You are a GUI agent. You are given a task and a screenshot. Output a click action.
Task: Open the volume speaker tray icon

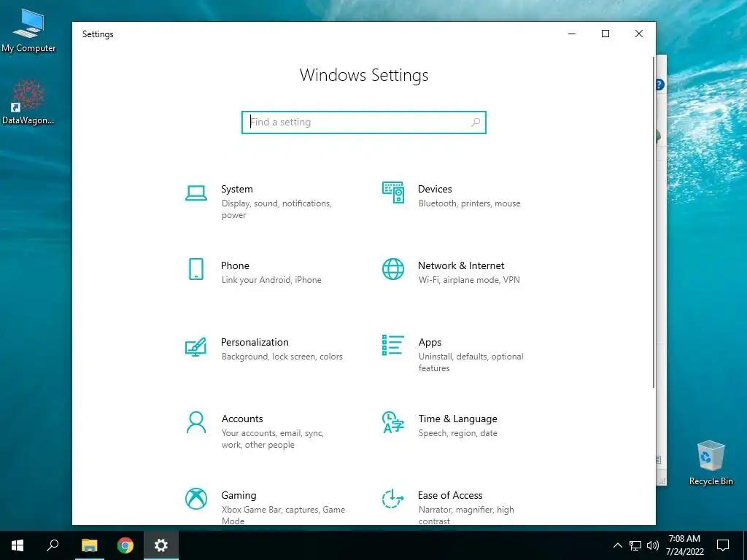(x=653, y=545)
